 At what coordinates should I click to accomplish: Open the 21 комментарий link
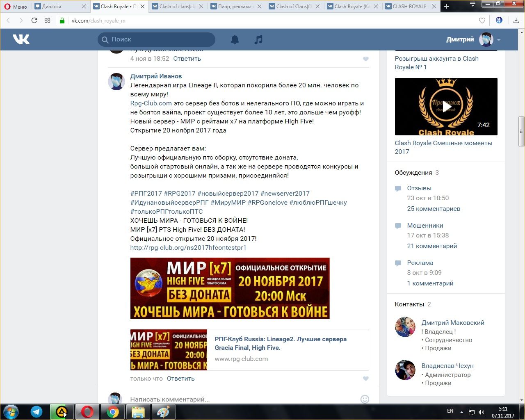click(x=432, y=246)
